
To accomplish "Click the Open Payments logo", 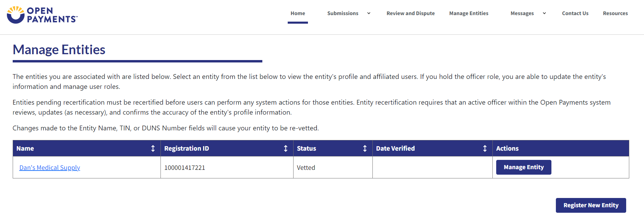I will 42,15.
